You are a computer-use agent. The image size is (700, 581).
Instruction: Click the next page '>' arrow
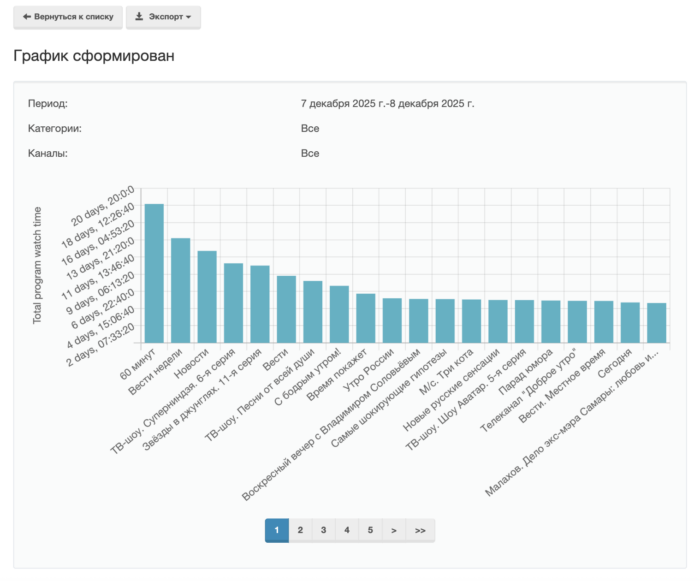tap(394, 531)
